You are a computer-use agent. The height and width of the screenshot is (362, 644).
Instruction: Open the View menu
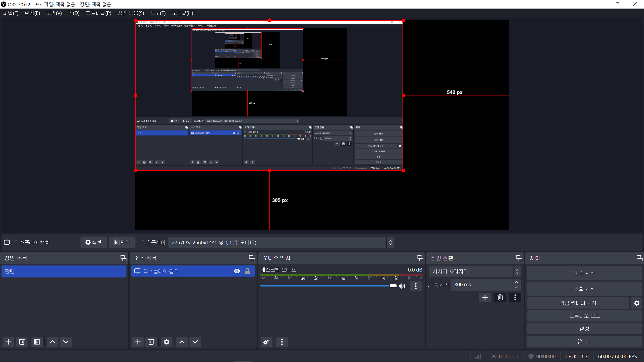point(54,13)
